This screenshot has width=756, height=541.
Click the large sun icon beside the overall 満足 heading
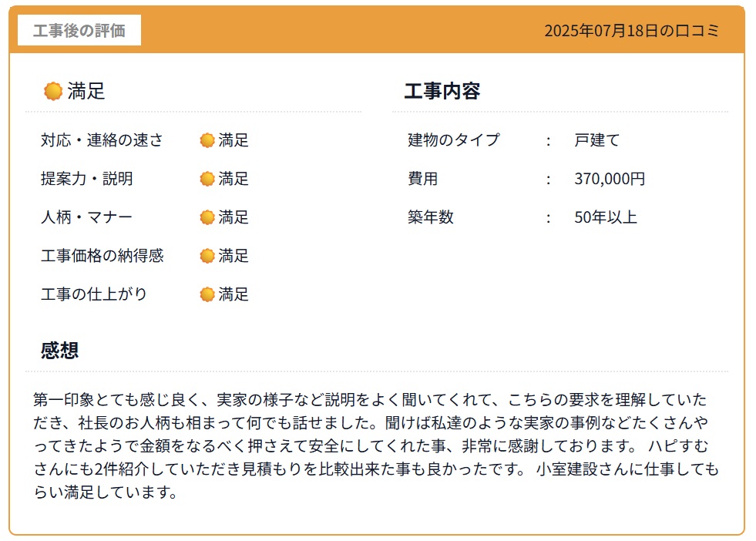53,92
